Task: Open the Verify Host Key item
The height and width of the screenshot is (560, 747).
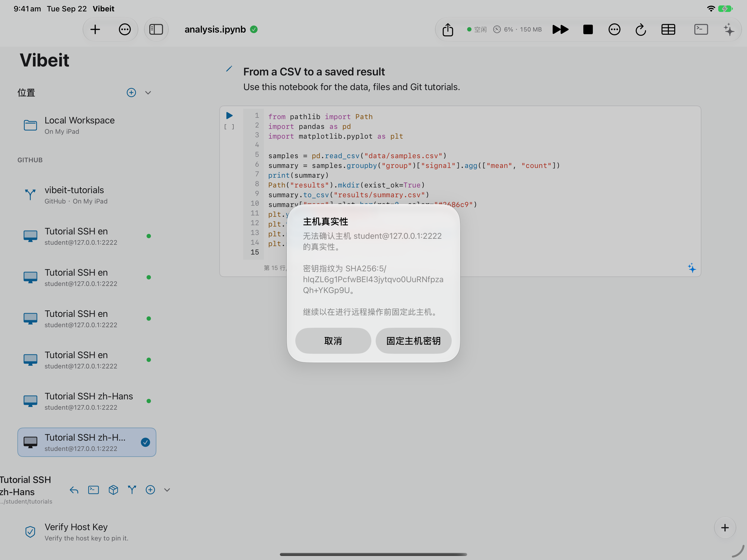Action: (87, 532)
